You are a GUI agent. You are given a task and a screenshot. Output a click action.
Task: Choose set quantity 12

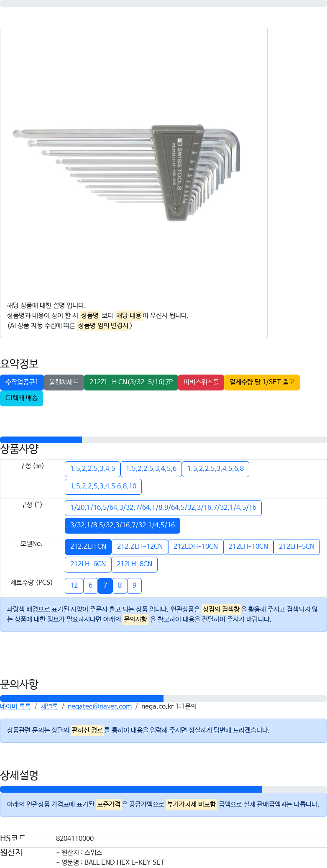coord(74,586)
